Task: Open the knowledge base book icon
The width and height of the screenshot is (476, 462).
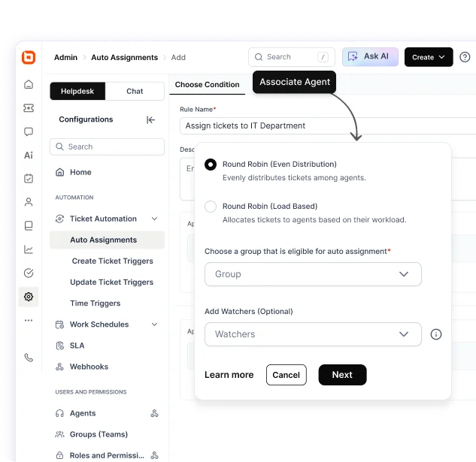Action: coord(29,225)
